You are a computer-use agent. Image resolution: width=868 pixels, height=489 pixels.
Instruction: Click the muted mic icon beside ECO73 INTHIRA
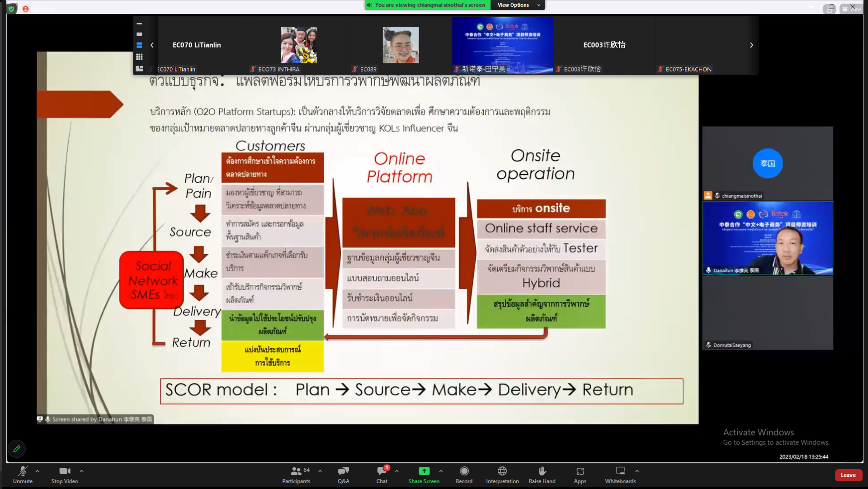[253, 69]
